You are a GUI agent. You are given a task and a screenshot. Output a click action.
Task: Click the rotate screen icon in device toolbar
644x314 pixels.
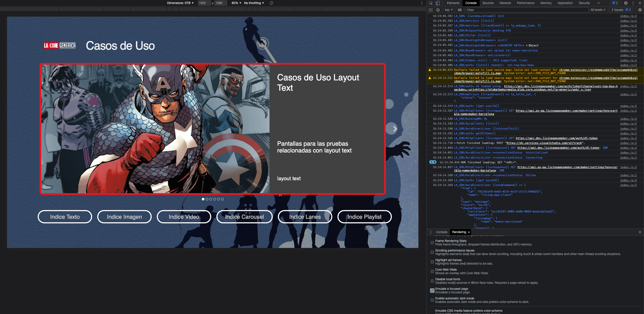tap(271, 3)
